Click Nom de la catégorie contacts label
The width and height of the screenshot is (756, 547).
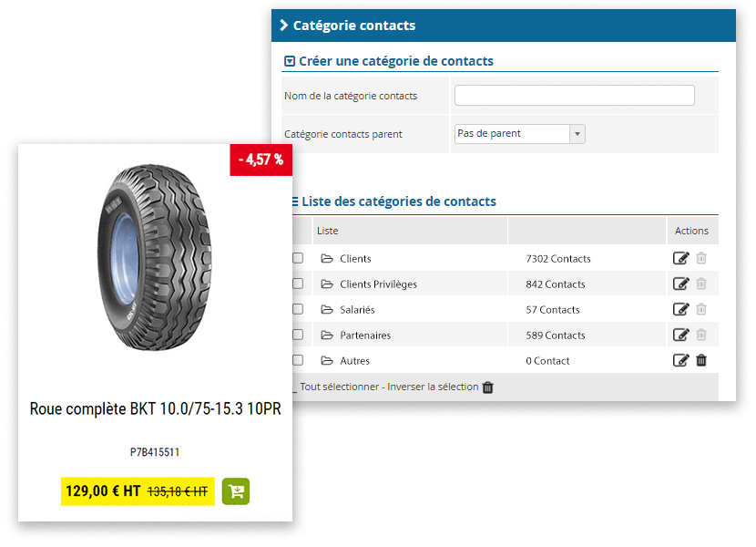(x=351, y=96)
